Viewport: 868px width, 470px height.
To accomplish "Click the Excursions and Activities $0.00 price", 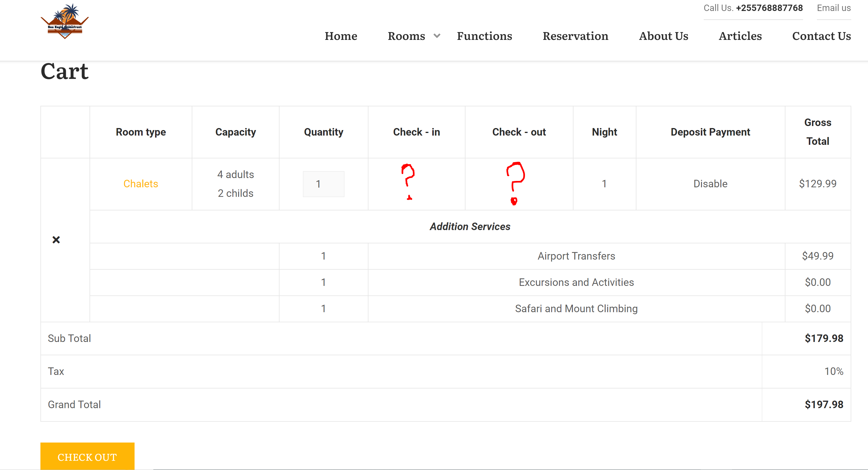I will [x=818, y=282].
